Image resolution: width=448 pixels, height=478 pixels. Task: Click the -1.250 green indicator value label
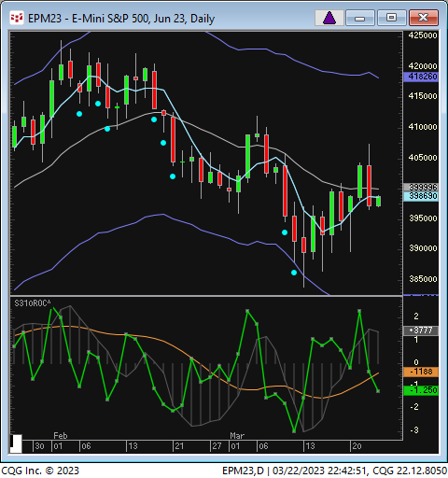(421, 390)
